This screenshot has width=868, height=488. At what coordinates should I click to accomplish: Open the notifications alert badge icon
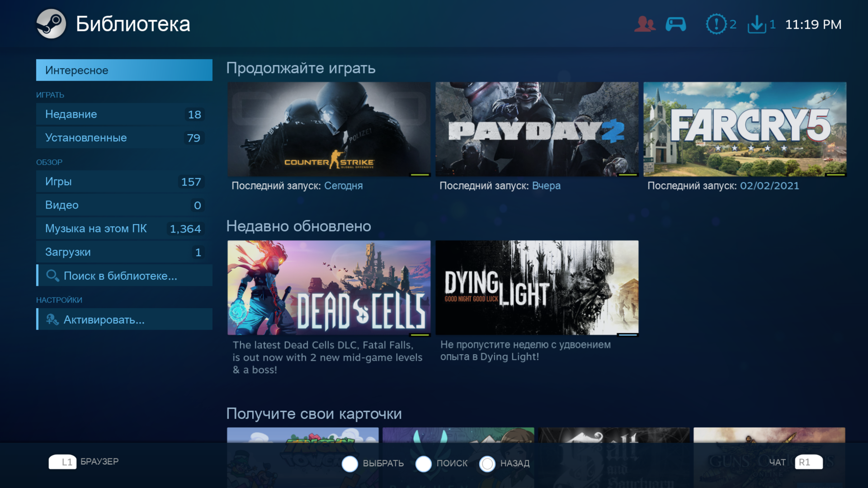tap(716, 24)
